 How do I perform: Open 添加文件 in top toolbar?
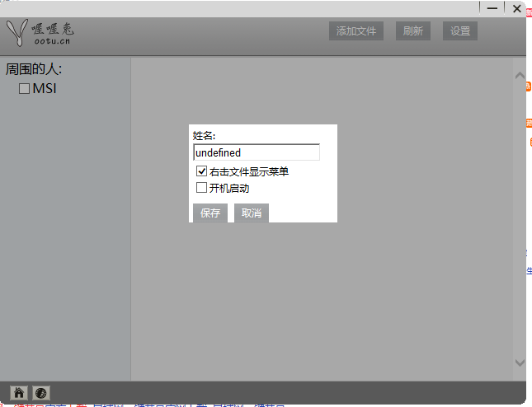pos(356,31)
